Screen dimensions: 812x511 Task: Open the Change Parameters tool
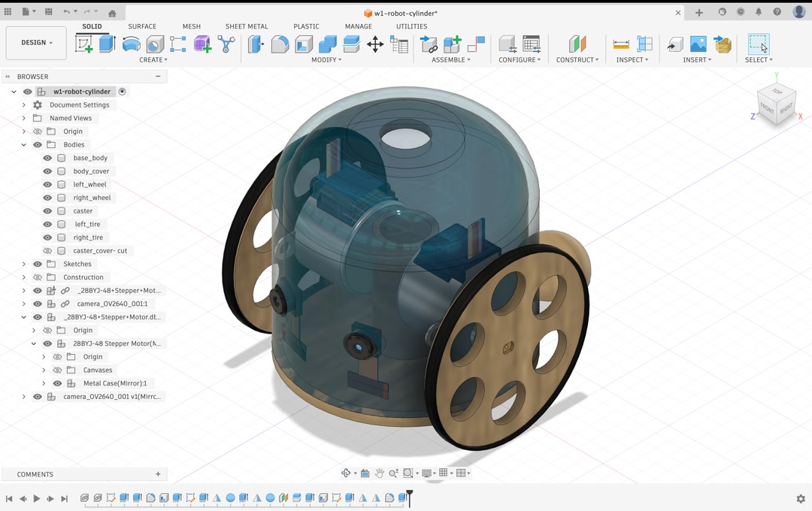399,44
